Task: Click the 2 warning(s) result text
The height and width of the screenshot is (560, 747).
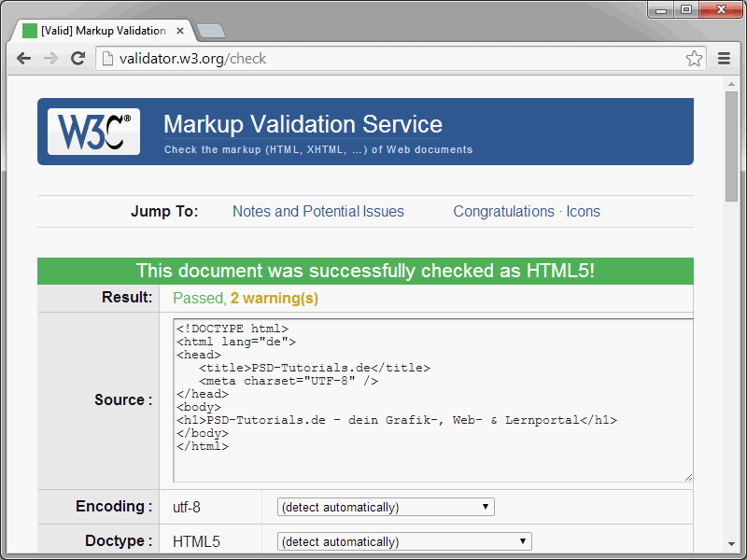Action: (275, 298)
